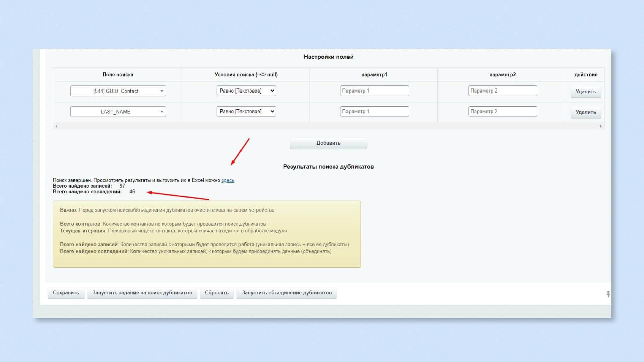The height and width of the screenshot is (362, 644).
Task: Click 'Параметр 1' input in GUID_Contact row
Action: 374,91
